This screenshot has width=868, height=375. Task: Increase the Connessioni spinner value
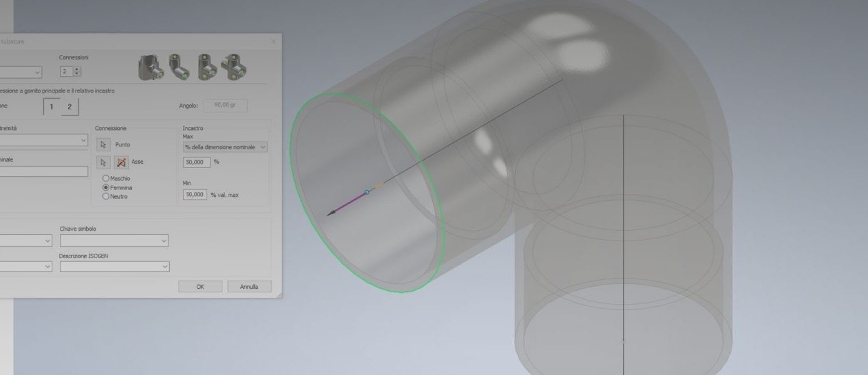point(77,69)
